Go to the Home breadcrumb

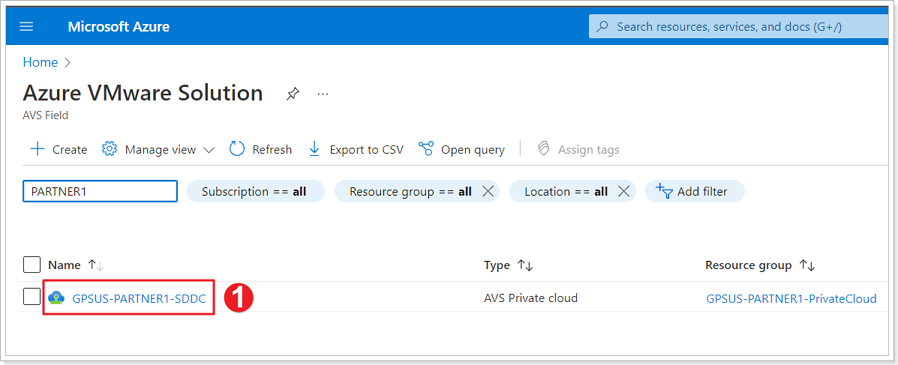pos(40,62)
